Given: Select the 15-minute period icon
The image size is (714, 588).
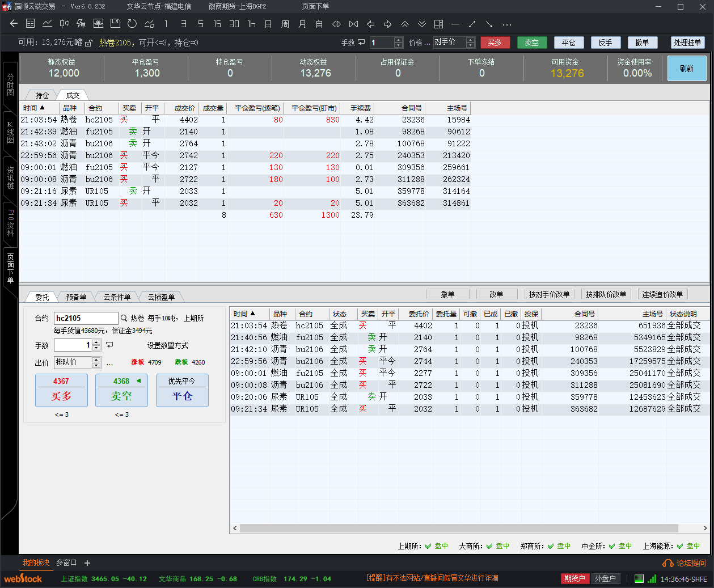Looking at the screenshot, I should click(217, 24).
